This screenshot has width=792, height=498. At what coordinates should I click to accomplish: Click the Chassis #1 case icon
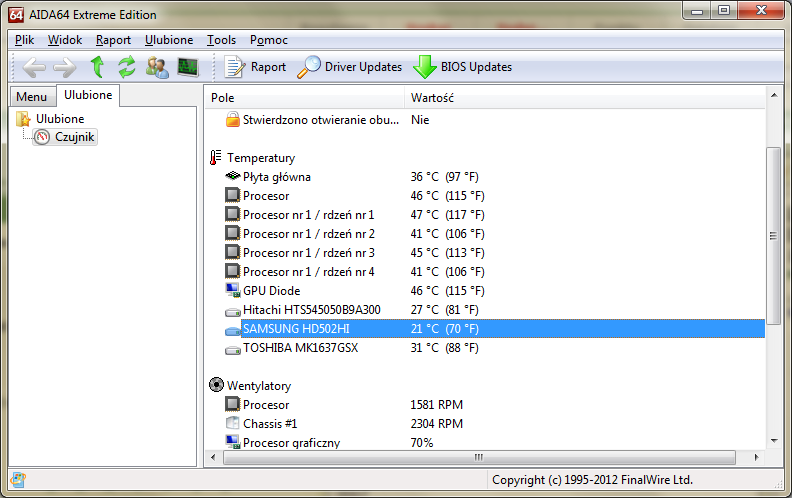[232, 423]
